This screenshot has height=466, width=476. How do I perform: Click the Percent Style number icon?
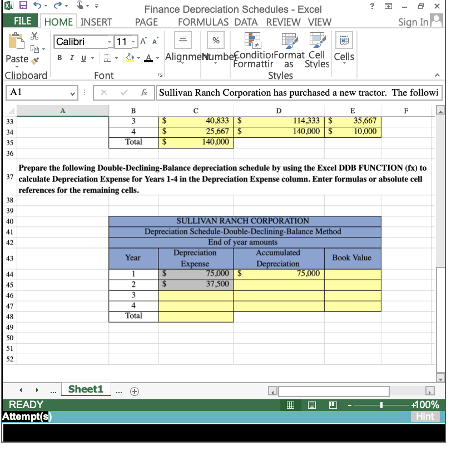pyautogui.click(x=215, y=40)
